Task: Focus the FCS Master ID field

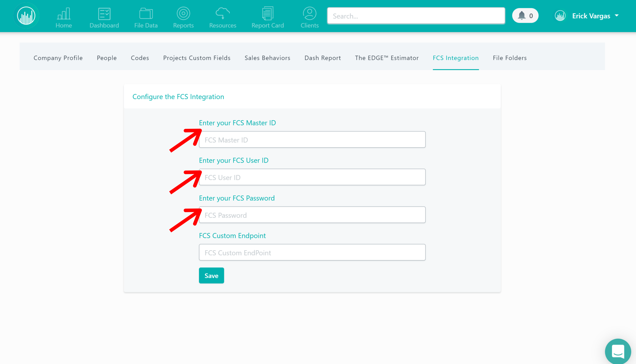Action: coord(312,140)
